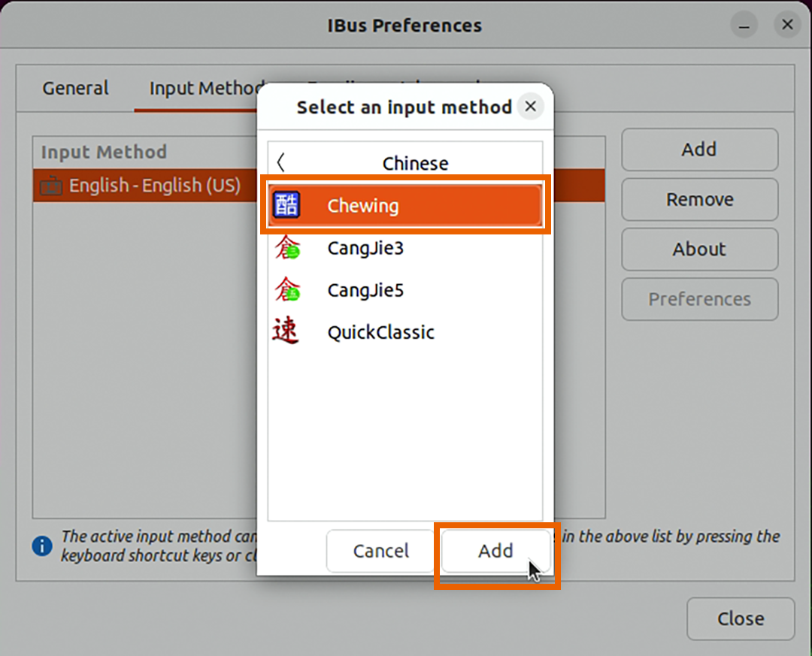Viewport: 812px width, 656px height.
Task: Select CangJie3 input method
Action: tap(365, 248)
